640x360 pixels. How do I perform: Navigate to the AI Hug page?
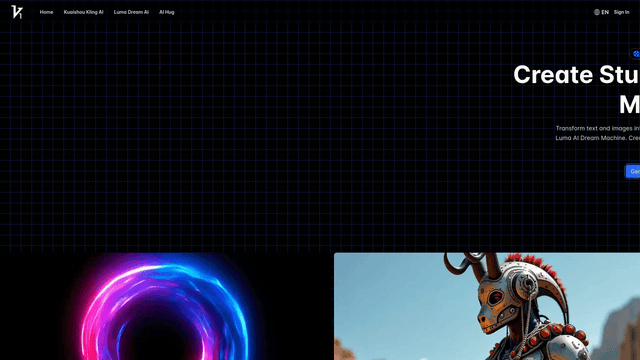point(167,12)
